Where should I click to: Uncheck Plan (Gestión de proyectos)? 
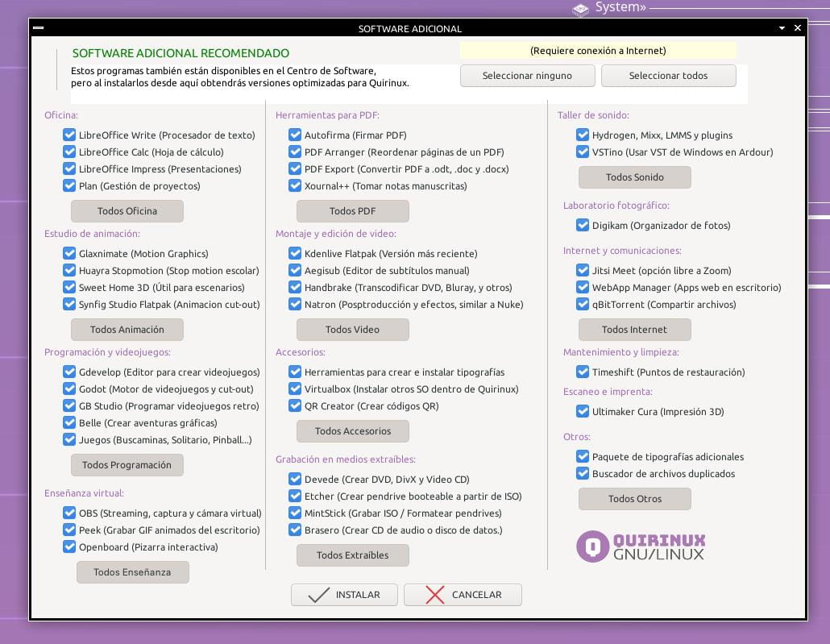click(69, 185)
